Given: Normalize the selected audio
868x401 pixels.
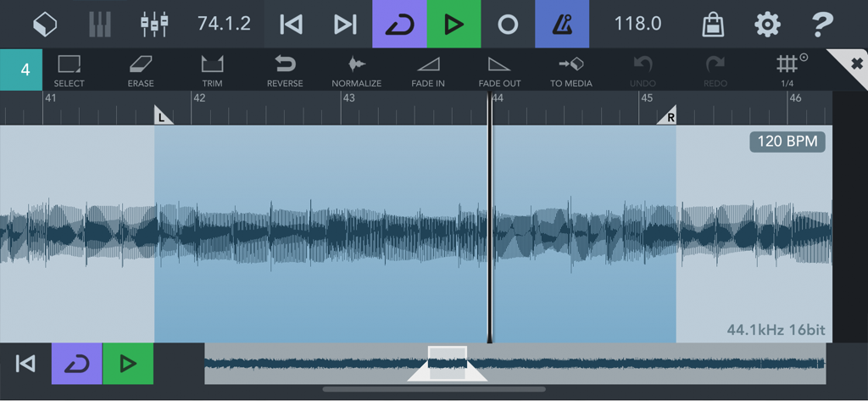Looking at the screenshot, I should click(356, 70).
